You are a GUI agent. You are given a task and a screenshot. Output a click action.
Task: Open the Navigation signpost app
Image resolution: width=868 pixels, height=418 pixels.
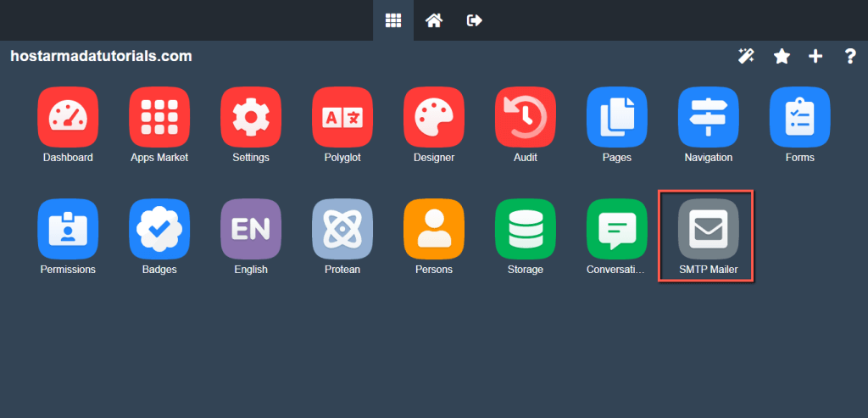[709, 117]
